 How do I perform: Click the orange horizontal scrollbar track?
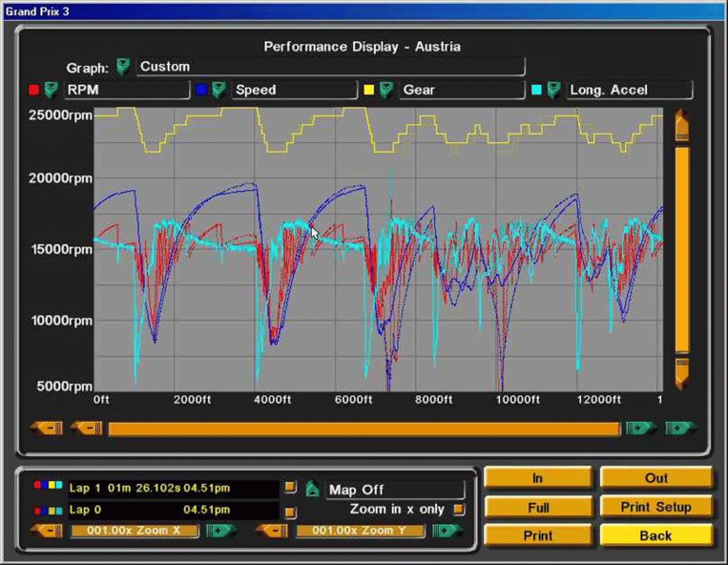pyautogui.click(x=363, y=430)
